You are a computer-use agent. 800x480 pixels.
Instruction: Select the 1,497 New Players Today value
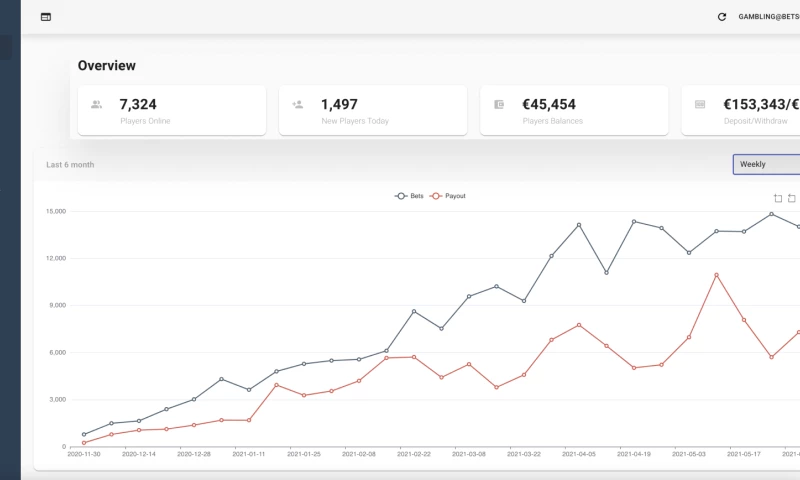click(x=338, y=104)
